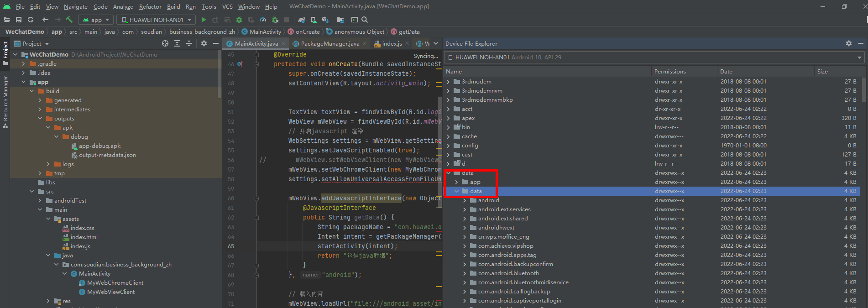868x308 pixels.
Task: Click the Sync/Reload from disk icon
Action: 31,20
